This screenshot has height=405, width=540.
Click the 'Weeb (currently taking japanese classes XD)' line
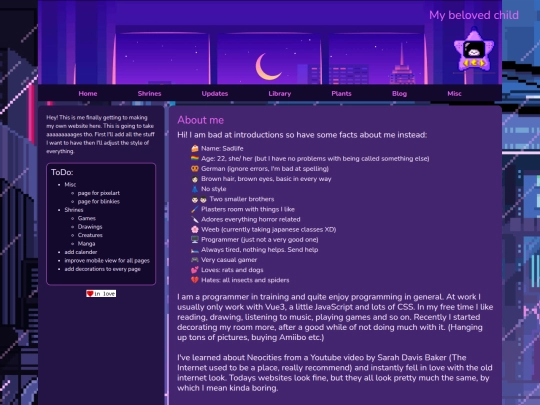[269, 229]
